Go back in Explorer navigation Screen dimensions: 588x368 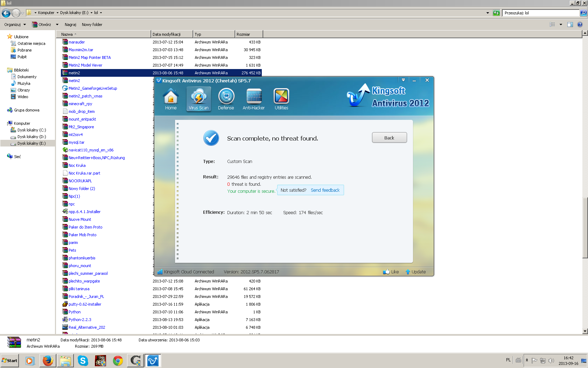(x=6, y=13)
